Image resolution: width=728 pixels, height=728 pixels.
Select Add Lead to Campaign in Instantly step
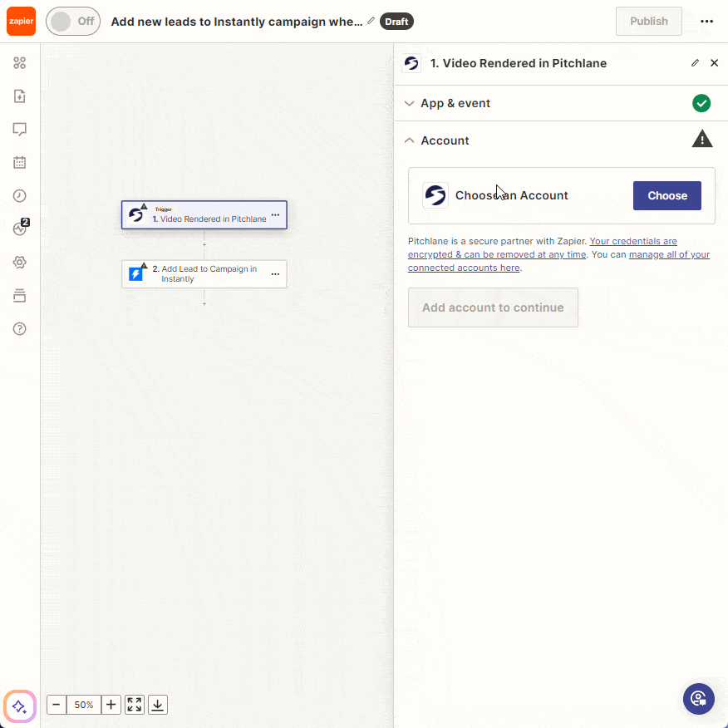pyautogui.click(x=204, y=274)
